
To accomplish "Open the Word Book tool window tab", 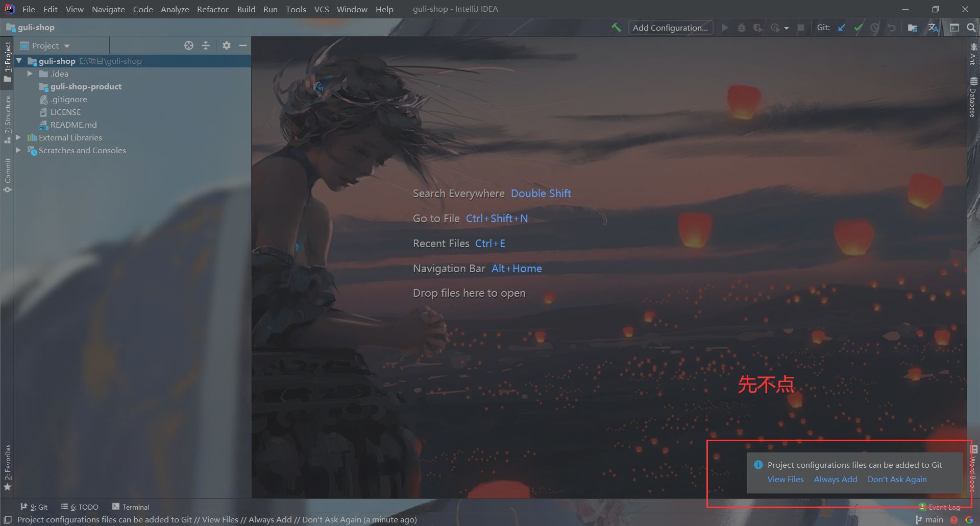I will (974, 468).
